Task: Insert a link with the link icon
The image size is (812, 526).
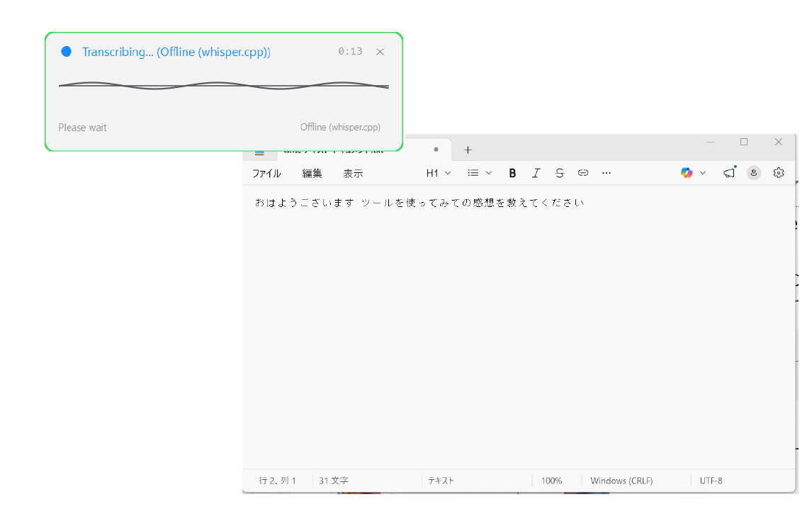Action: [x=583, y=173]
